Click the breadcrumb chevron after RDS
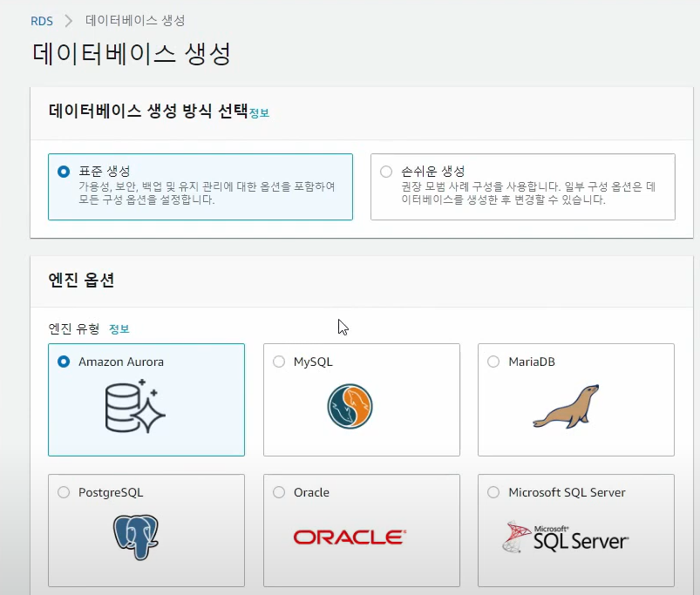The width and height of the screenshot is (700, 595). [x=69, y=21]
